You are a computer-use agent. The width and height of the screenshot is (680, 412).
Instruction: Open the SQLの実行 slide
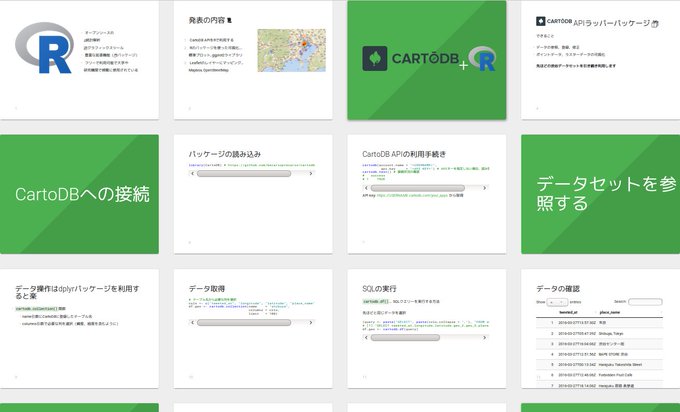click(427, 329)
